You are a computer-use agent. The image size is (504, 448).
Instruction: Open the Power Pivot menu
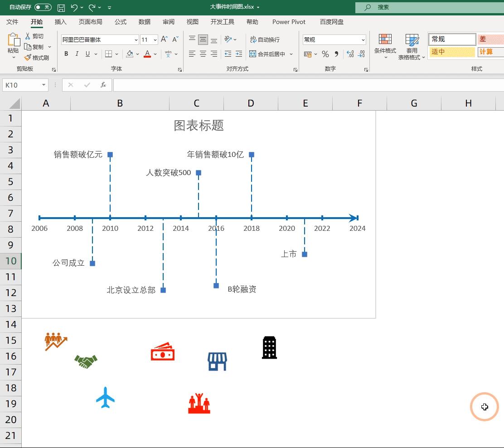click(x=289, y=21)
